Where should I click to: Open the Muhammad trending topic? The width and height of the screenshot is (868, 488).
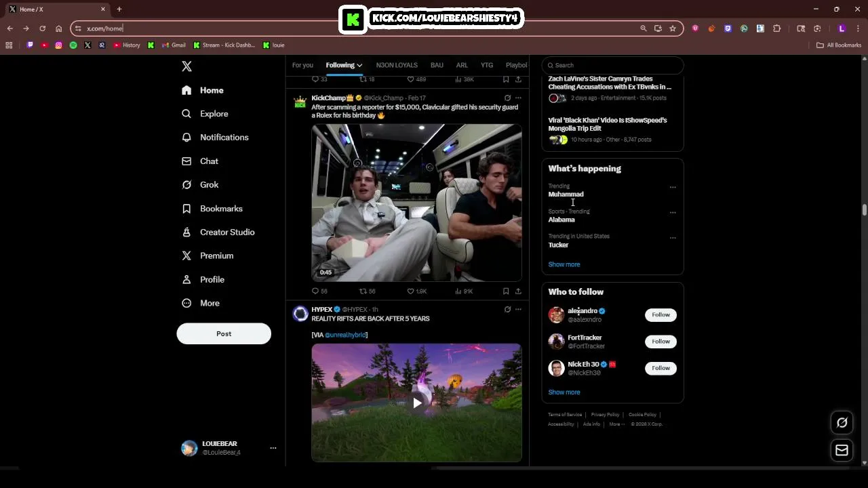click(x=566, y=195)
